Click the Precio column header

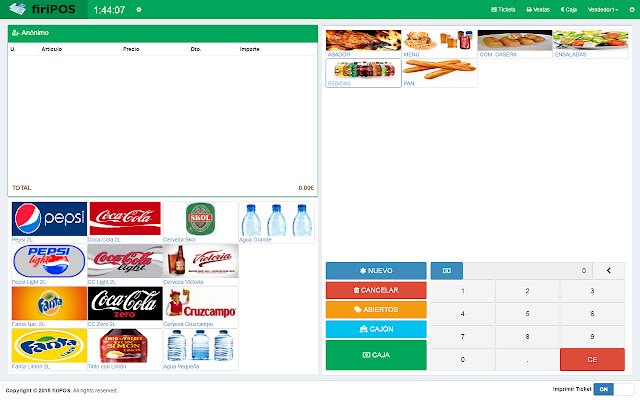click(131, 49)
